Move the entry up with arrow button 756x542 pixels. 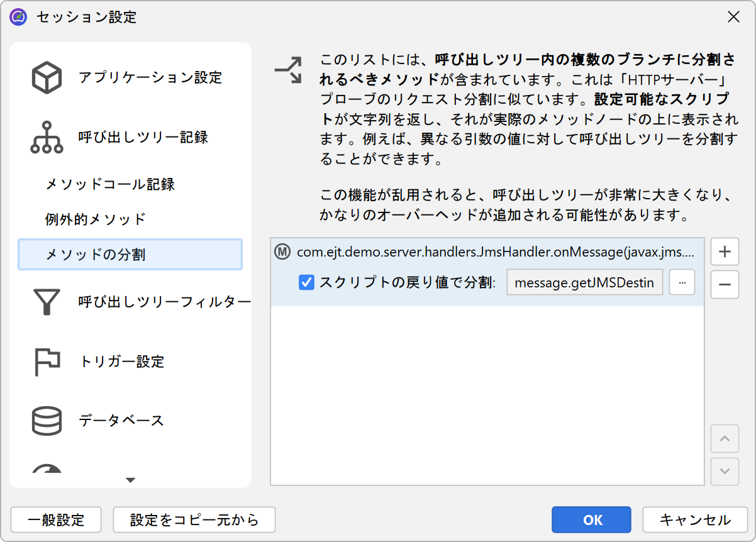click(725, 439)
